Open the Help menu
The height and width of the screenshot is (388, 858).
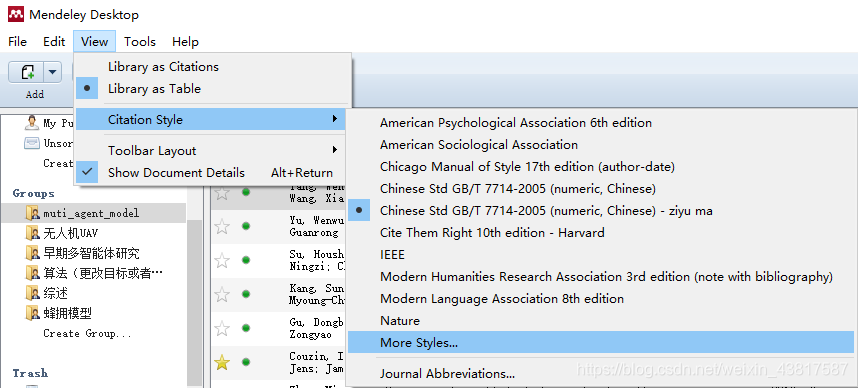[x=185, y=42]
